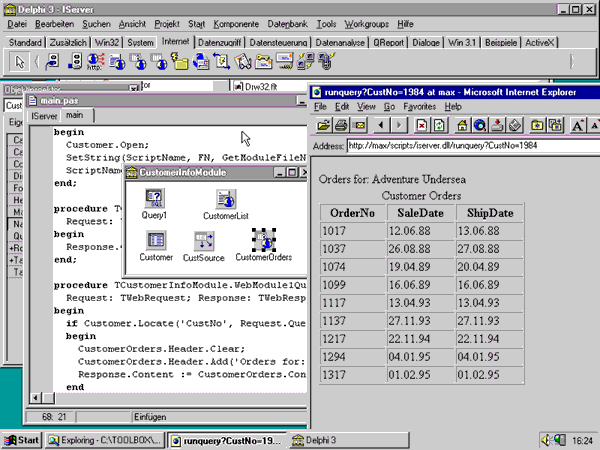The height and width of the screenshot is (450, 600).
Task: Open the Favorites menu in Internet Explorer
Action: (x=419, y=106)
